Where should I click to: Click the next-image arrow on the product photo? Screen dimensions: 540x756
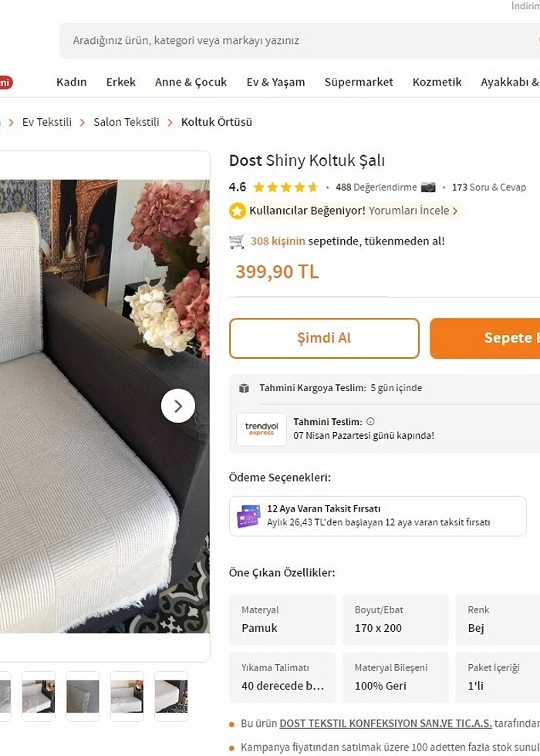[x=178, y=406]
